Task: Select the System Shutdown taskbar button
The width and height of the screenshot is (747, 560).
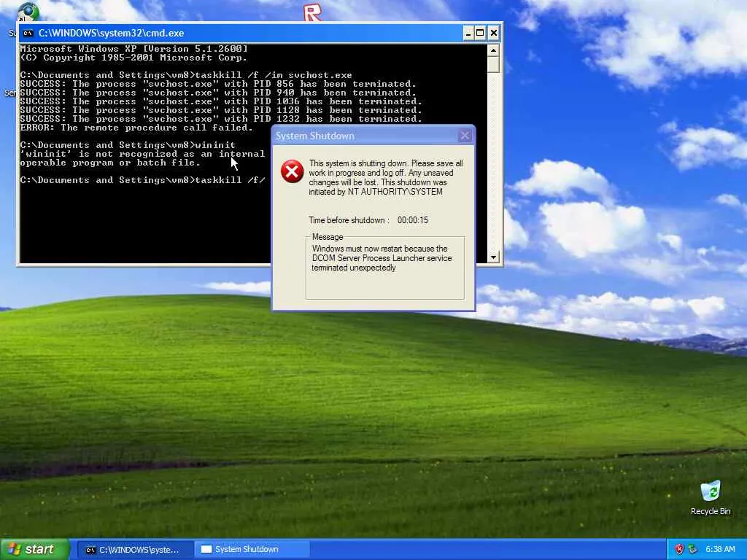Action: point(252,550)
